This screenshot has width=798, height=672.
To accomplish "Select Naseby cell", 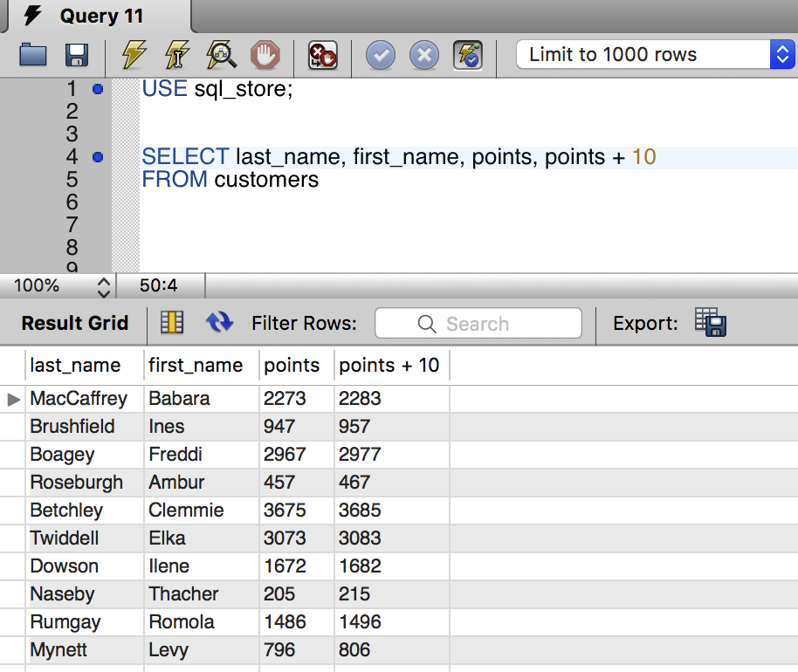I will (85, 594).
